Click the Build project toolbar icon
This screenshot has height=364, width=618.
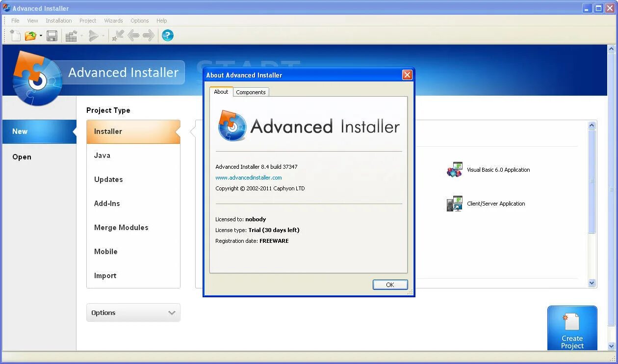click(x=72, y=35)
